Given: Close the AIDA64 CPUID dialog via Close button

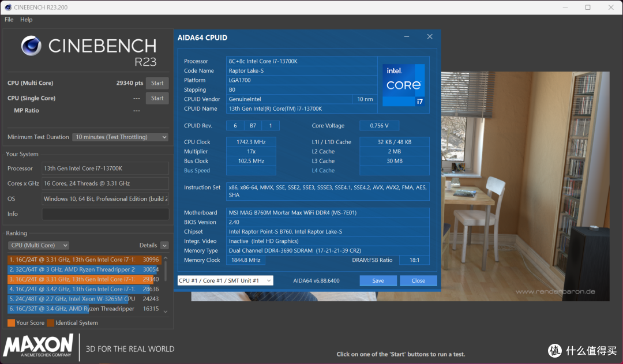Looking at the screenshot, I should pyautogui.click(x=418, y=280).
